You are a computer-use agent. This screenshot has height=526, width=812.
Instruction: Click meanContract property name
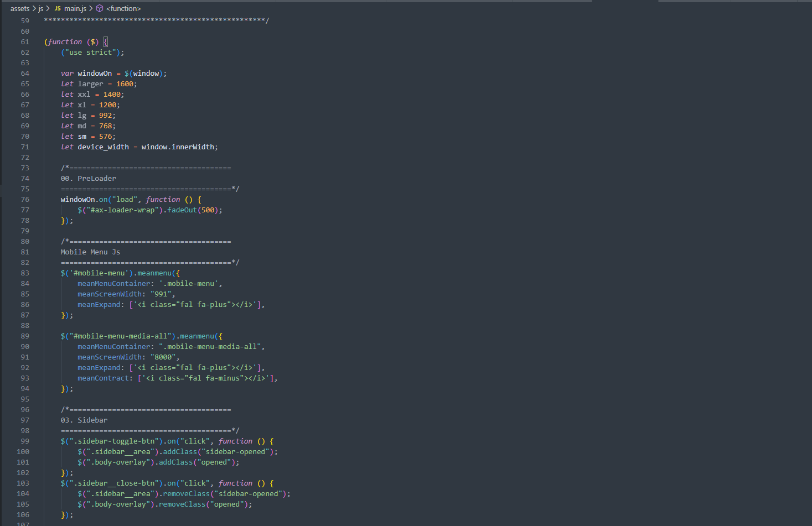103,378
